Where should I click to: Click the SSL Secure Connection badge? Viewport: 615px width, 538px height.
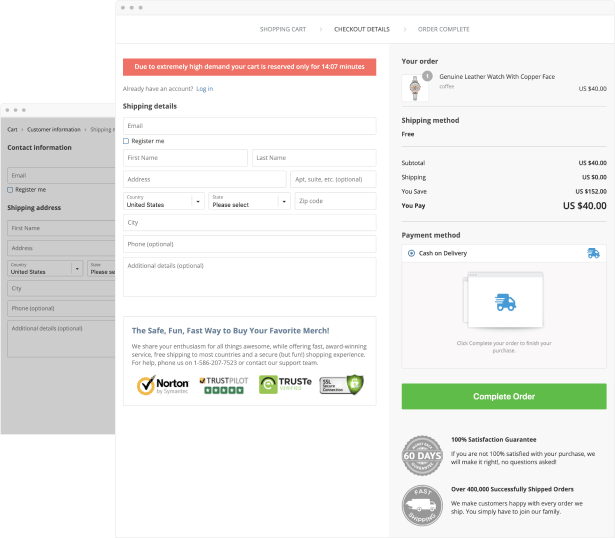(x=340, y=385)
